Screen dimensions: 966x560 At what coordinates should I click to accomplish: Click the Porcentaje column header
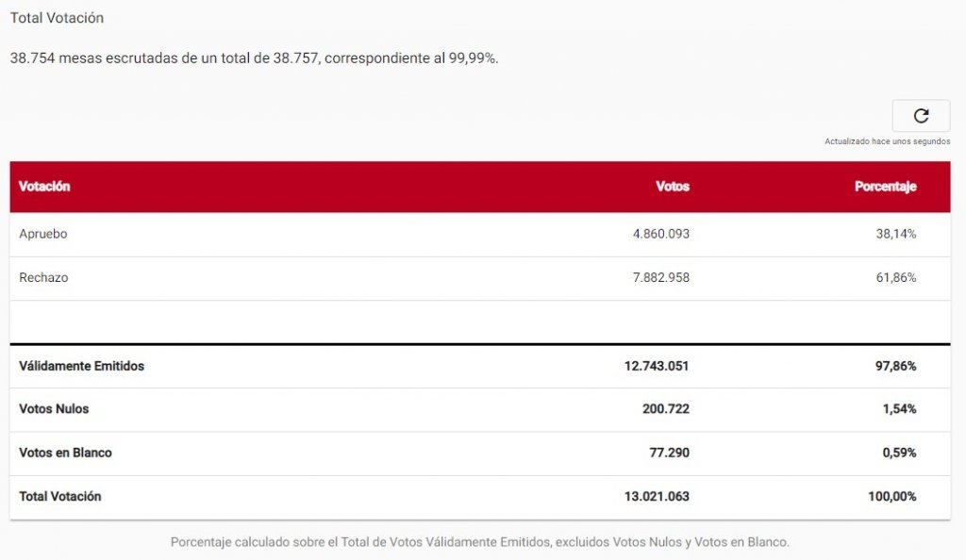click(x=885, y=187)
